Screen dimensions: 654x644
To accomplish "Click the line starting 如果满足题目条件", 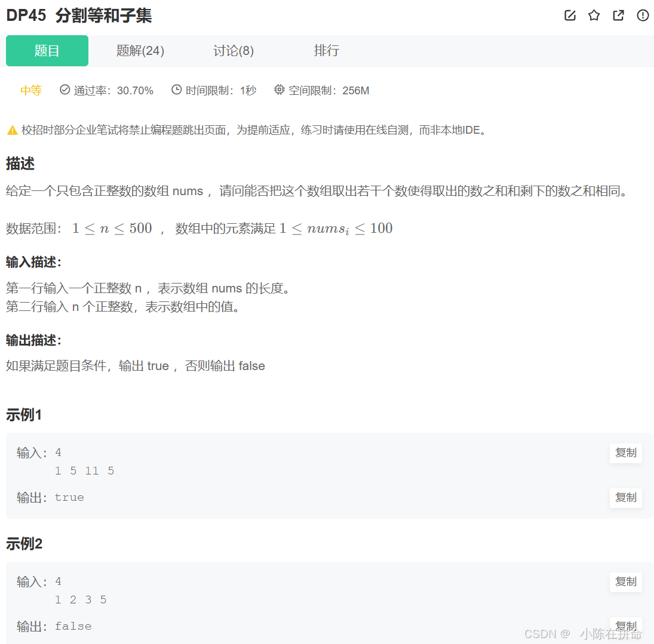I will (136, 366).
